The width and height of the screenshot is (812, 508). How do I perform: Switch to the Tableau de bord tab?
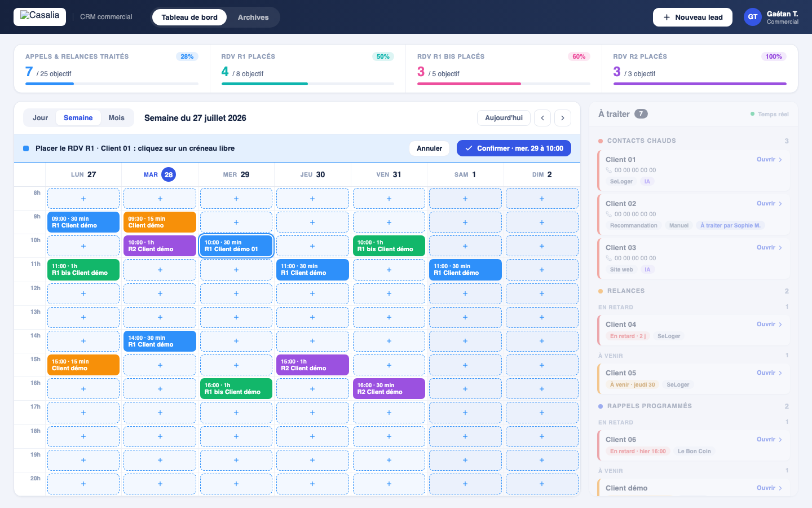coord(189,17)
